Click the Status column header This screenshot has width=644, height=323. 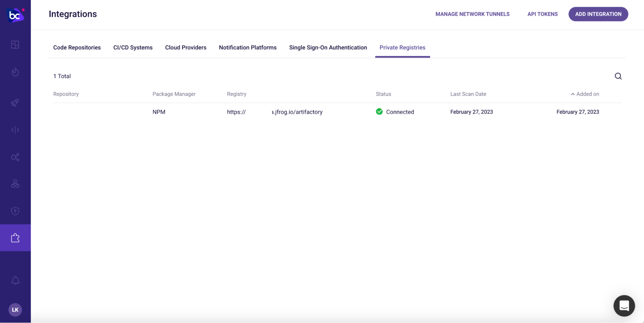pyautogui.click(x=383, y=94)
